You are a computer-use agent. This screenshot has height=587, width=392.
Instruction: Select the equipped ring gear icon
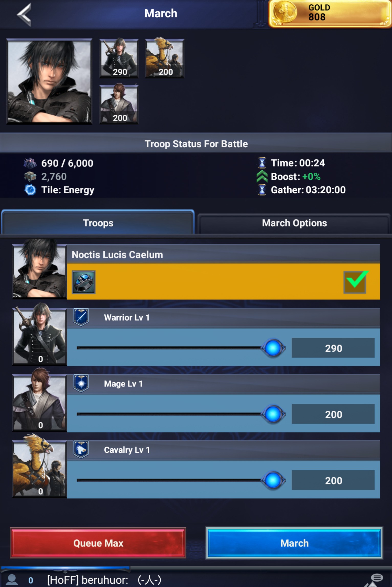click(x=83, y=282)
